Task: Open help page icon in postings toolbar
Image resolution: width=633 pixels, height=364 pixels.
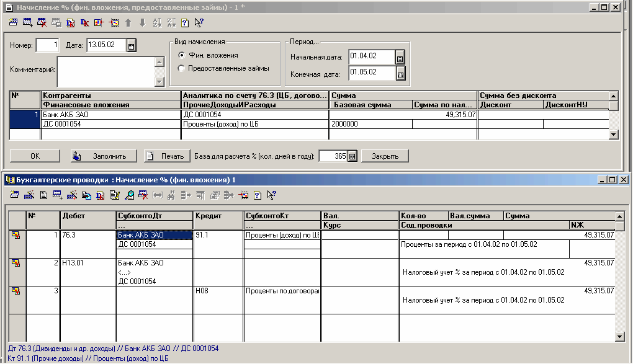Action: 258,195
